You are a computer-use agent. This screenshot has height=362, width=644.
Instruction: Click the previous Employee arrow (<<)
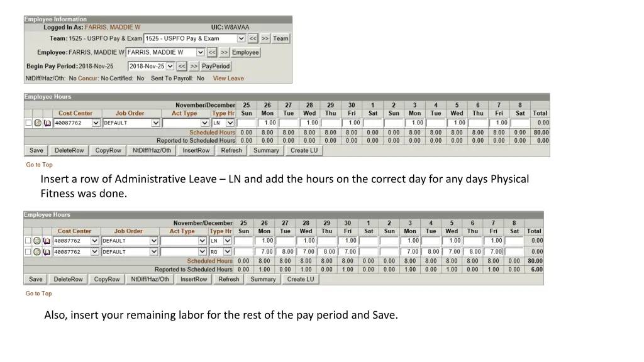212,52
